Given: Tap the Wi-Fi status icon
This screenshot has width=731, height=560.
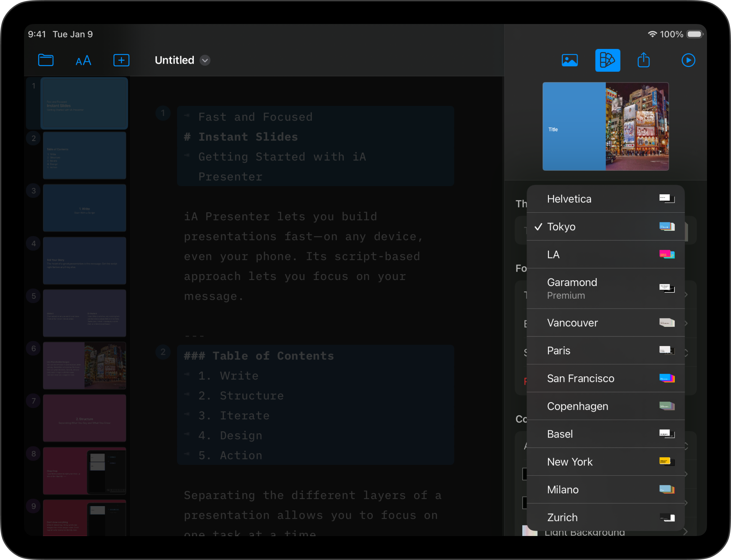Looking at the screenshot, I should point(652,34).
